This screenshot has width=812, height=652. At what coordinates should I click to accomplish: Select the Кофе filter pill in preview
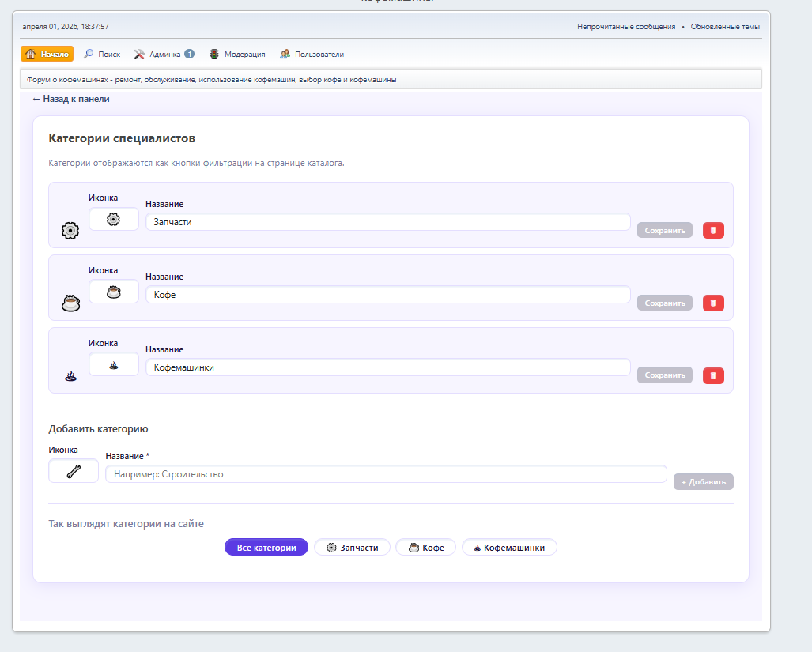click(x=425, y=548)
